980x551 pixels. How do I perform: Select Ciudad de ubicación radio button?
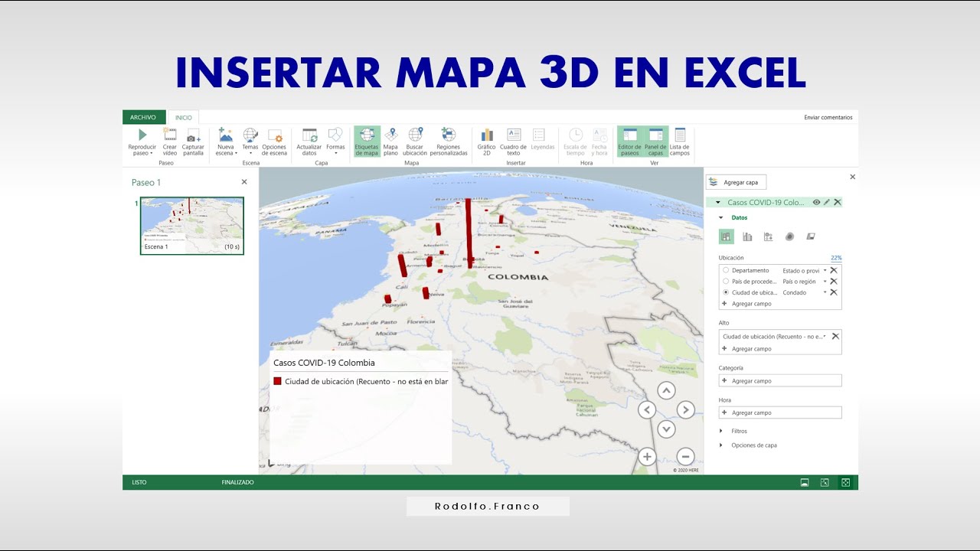point(726,292)
